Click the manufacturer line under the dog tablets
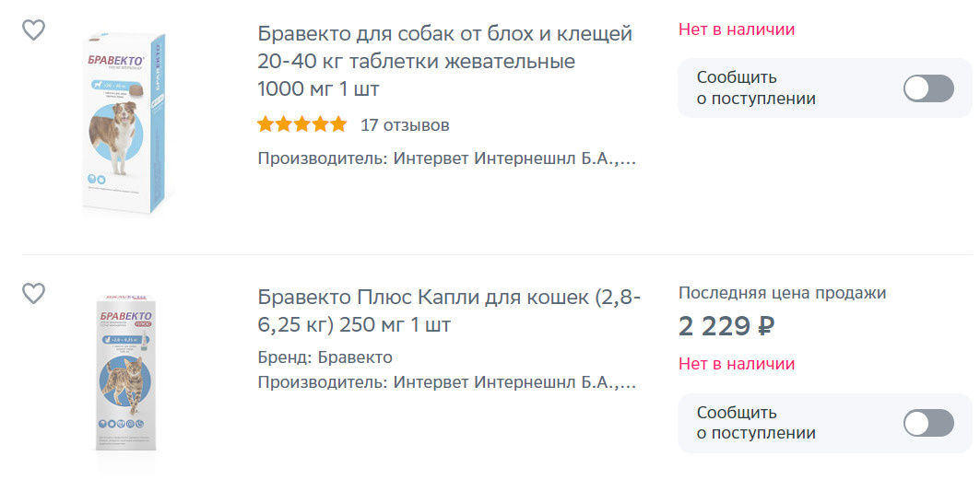This screenshot has height=480, width=980. click(447, 158)
